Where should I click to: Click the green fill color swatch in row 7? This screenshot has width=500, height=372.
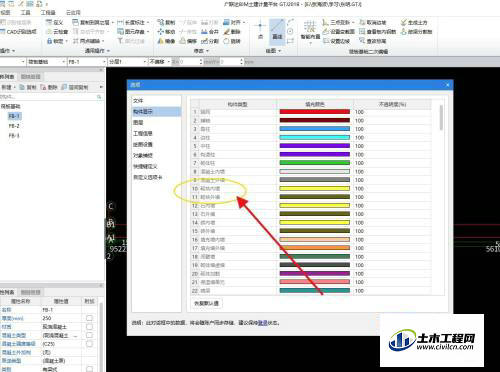tap(315, 163)
